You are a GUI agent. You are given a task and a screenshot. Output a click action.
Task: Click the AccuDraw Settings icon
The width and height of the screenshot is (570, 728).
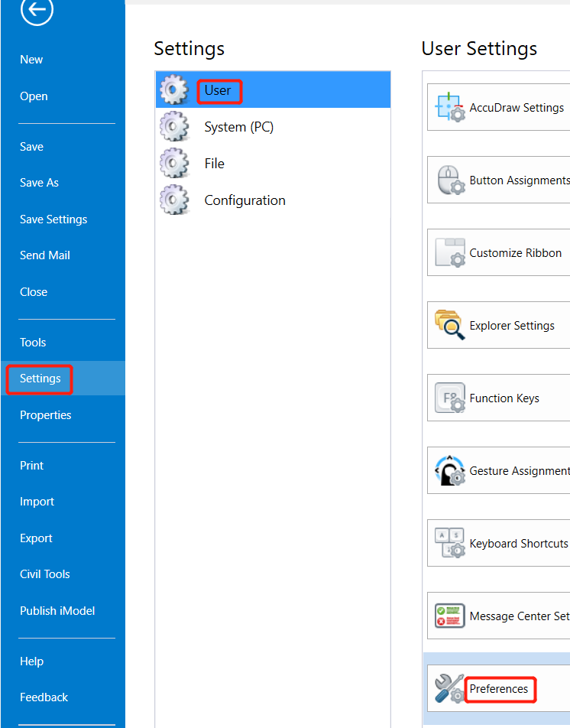pyautogui.click(x=449, y=107)
